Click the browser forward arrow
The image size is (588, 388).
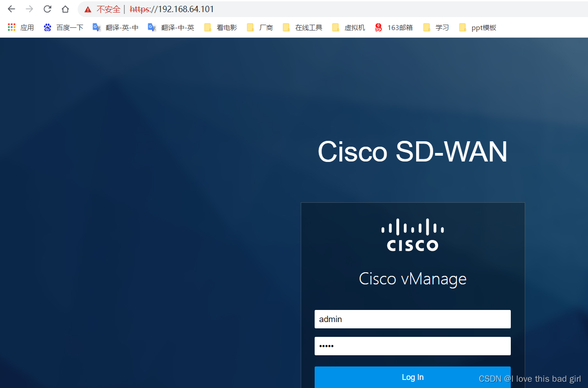[x=29, y=9]
